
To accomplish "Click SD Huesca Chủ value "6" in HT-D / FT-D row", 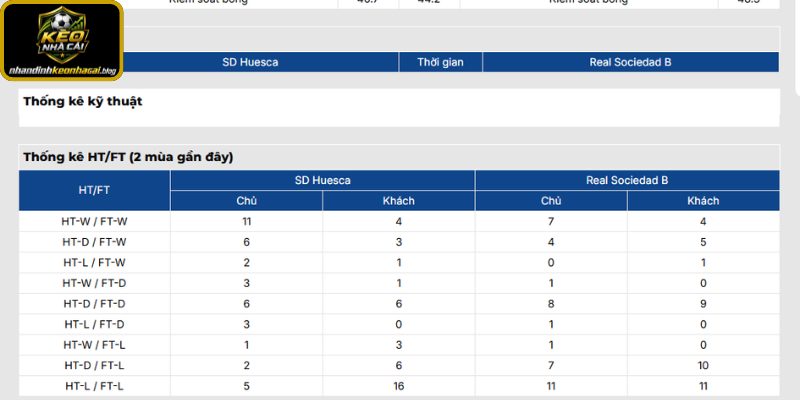I will pyautogui.click(x=246, y=304).
